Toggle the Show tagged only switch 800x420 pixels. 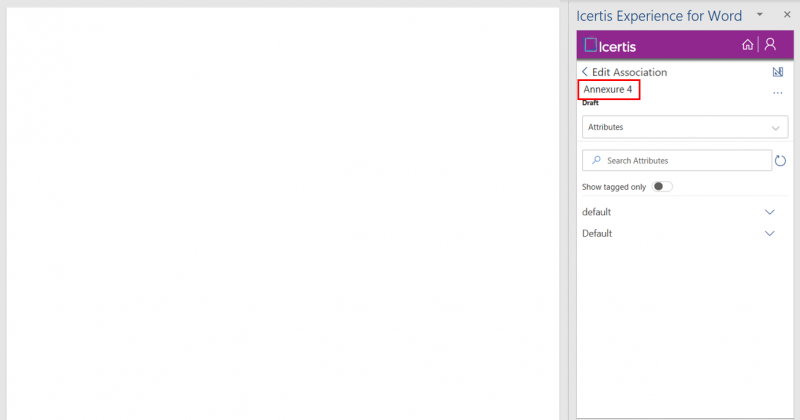point(662,187)
